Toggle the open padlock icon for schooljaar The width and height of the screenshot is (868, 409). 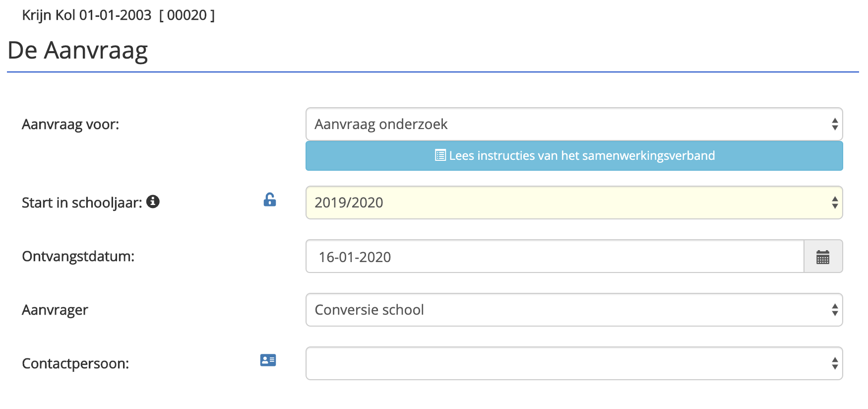coord(269,200)
